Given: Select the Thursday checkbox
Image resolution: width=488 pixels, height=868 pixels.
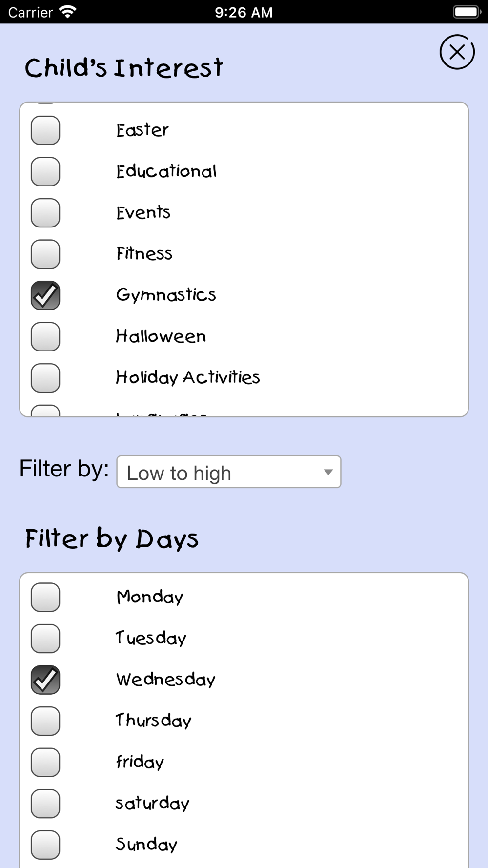Looking at the screenshot, I should (45, 721).
